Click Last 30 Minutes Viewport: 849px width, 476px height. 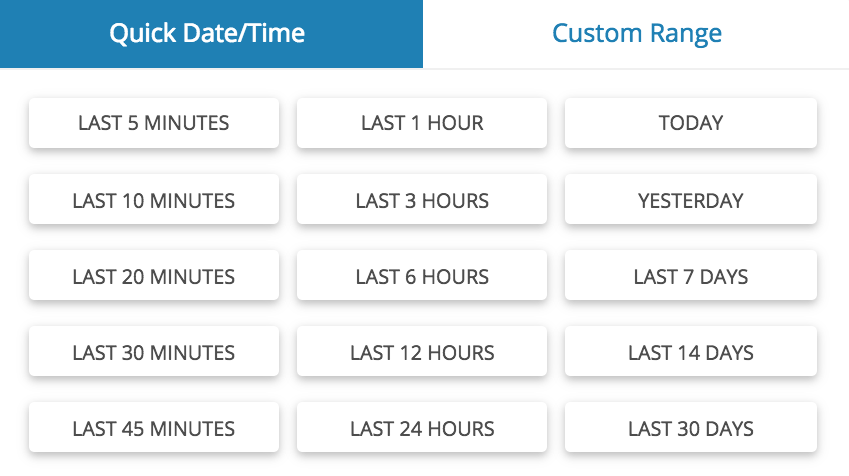[x=154, y=351]
